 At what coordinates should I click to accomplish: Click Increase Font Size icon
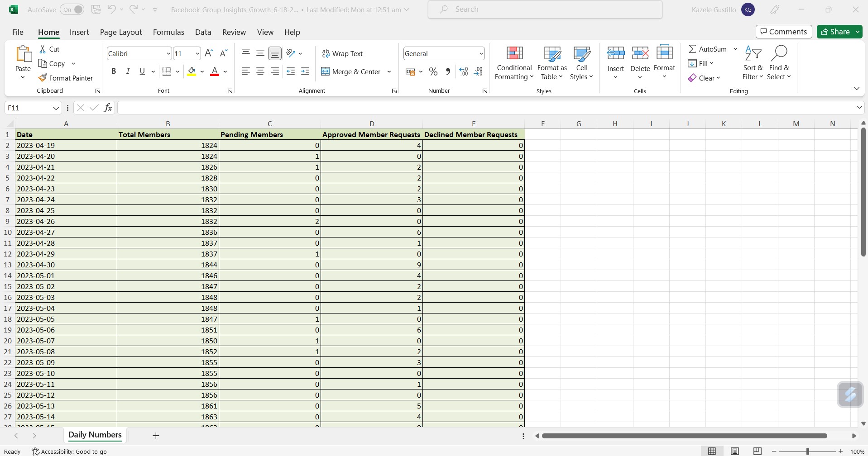point(209,53)
